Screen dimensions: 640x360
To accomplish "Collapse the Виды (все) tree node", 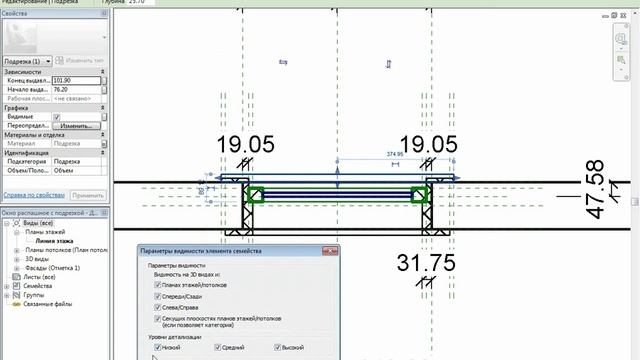I will [7, 223].
